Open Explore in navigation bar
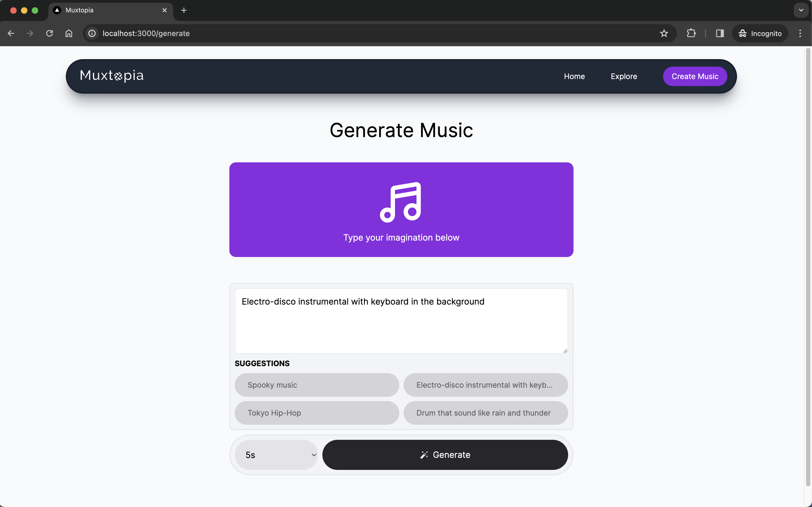Viewport: 812px width, 507px height. [624, 76]
